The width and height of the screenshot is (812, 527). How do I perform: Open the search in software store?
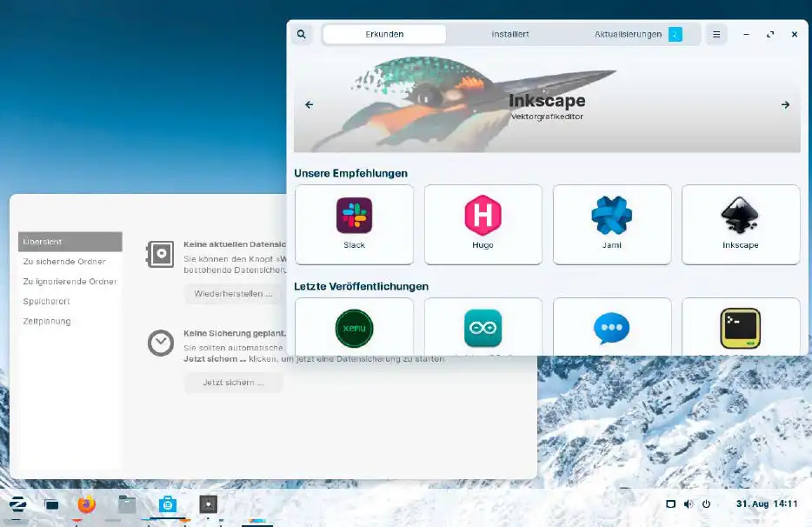click(x=302, y=34)
